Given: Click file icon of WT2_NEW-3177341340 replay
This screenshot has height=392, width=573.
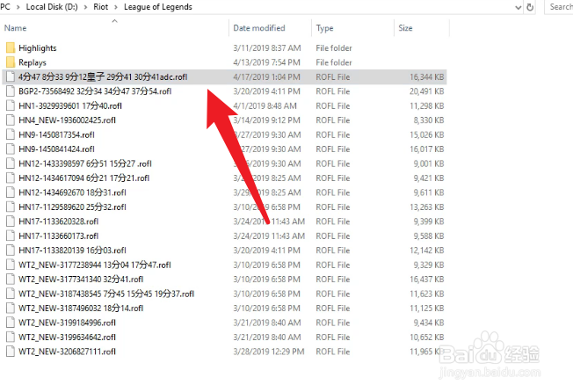Looking at the screenshot, I should coord(11,279).
